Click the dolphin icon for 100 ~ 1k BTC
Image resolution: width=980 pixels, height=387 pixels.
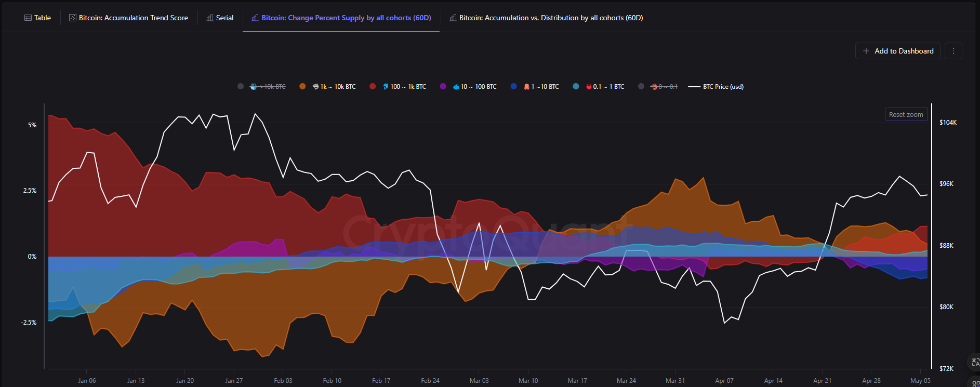pyautogui.click(x=386, y=87)
